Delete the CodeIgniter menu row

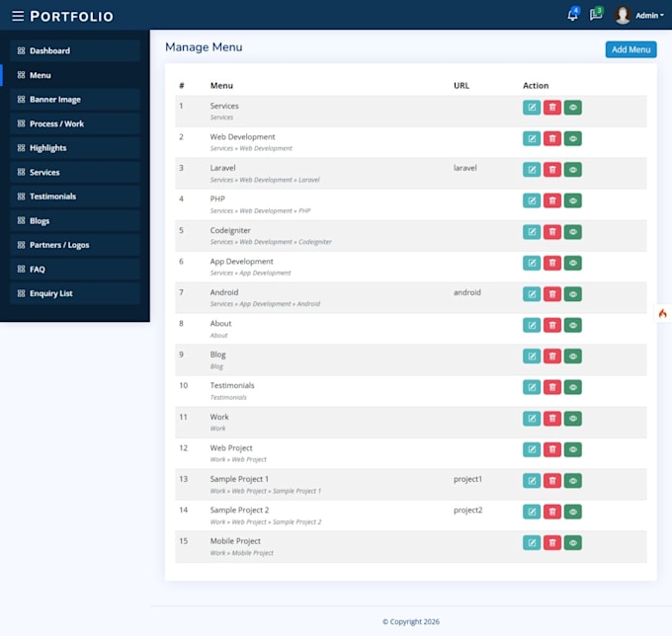pos(552,232)
